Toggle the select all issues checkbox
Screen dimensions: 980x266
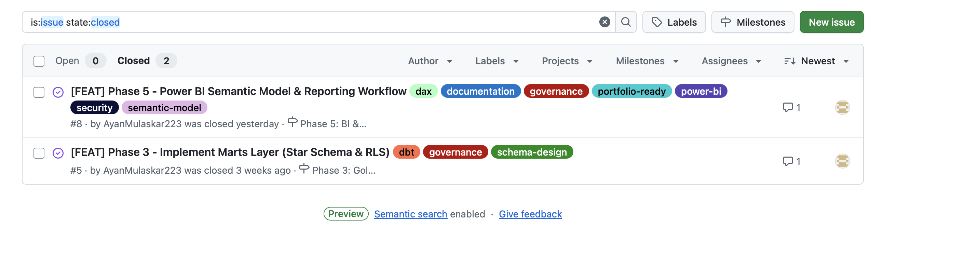(39, 61)
